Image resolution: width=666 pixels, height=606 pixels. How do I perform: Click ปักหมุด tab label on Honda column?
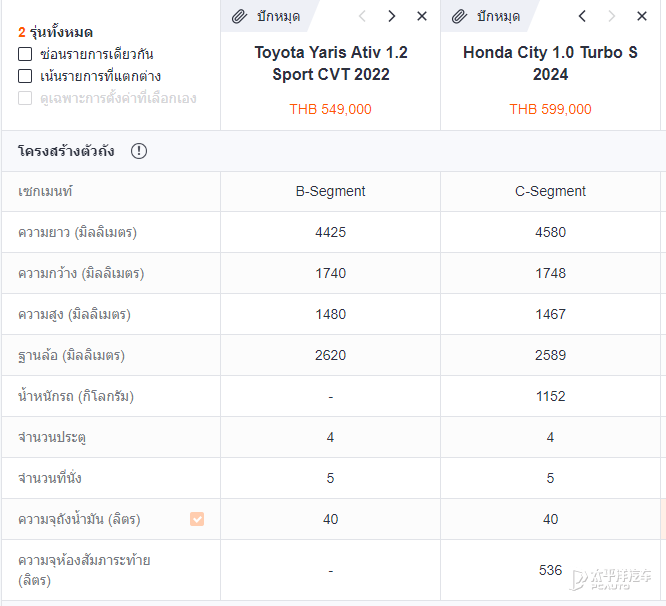499,16
